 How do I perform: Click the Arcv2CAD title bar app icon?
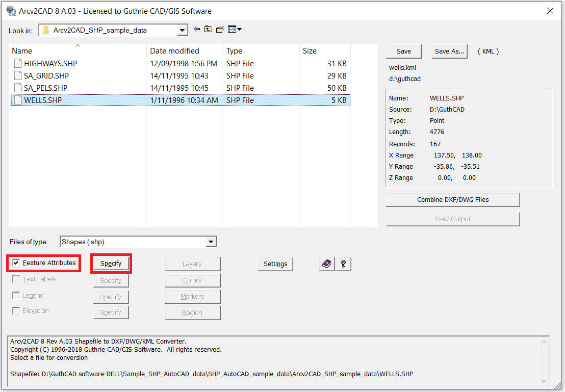(11, 11)
